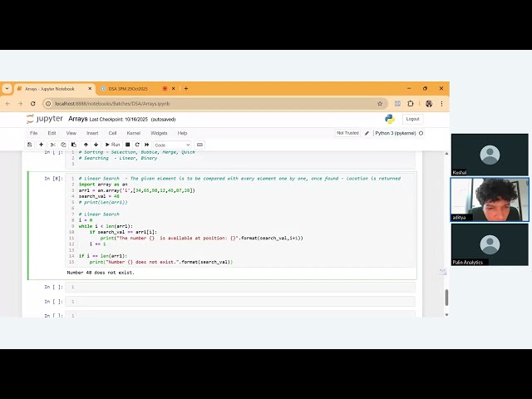This screenshot has height=399, width=532.
Task: Run the selected cell
Action: [x=113, y=145]
